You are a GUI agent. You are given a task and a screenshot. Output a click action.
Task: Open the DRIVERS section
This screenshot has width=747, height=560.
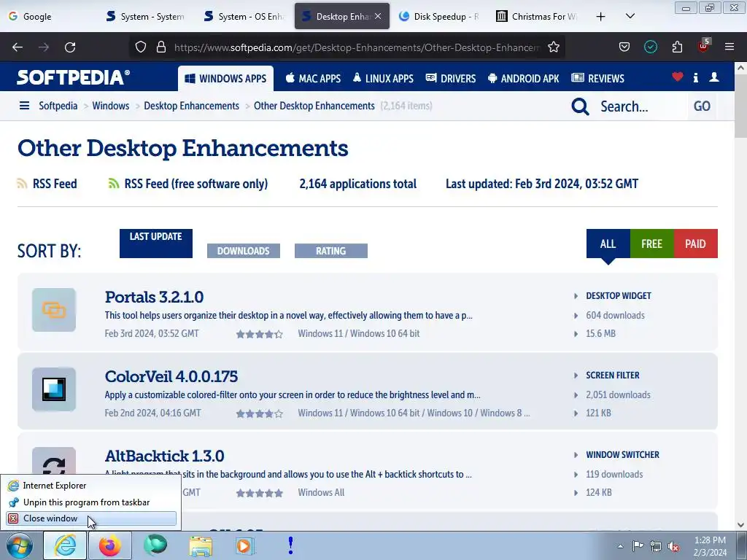pos(451,79)
